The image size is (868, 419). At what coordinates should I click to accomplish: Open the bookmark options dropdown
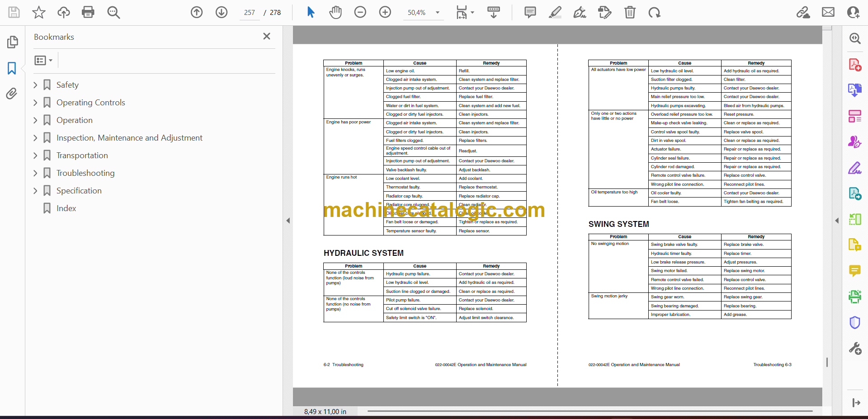(43, 60)
